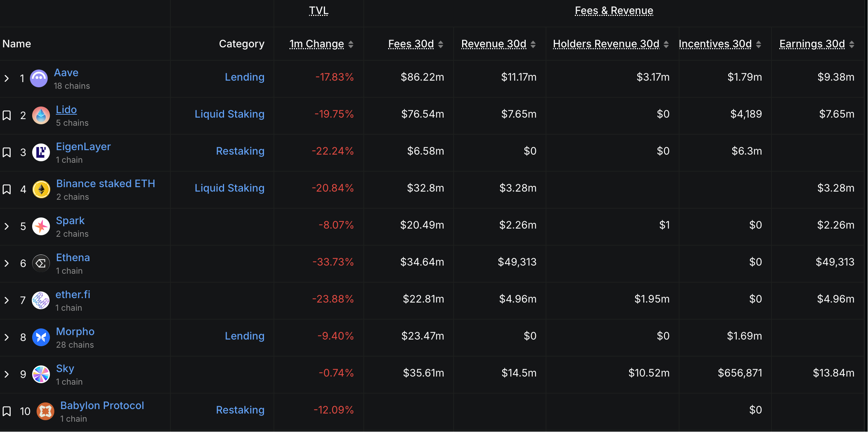Viewport: 868px width, 432px height.
Task: Bookmark the Lido protocol row
Action: click(x=7, y=115)
